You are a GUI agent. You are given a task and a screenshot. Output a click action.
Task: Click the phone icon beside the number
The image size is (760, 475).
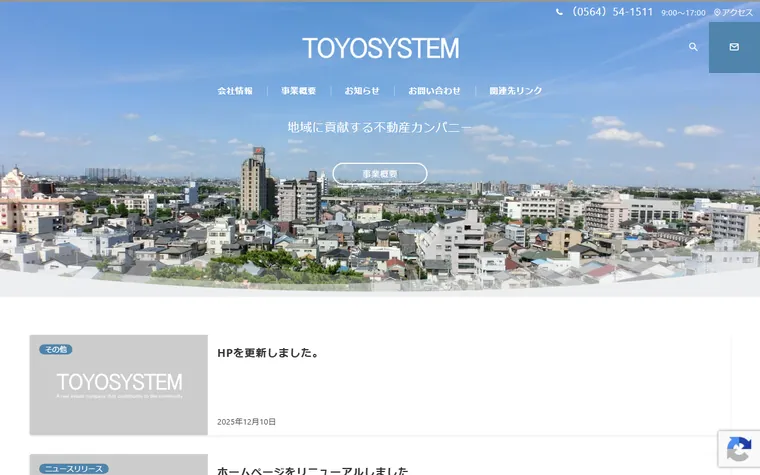click(559, 12)
